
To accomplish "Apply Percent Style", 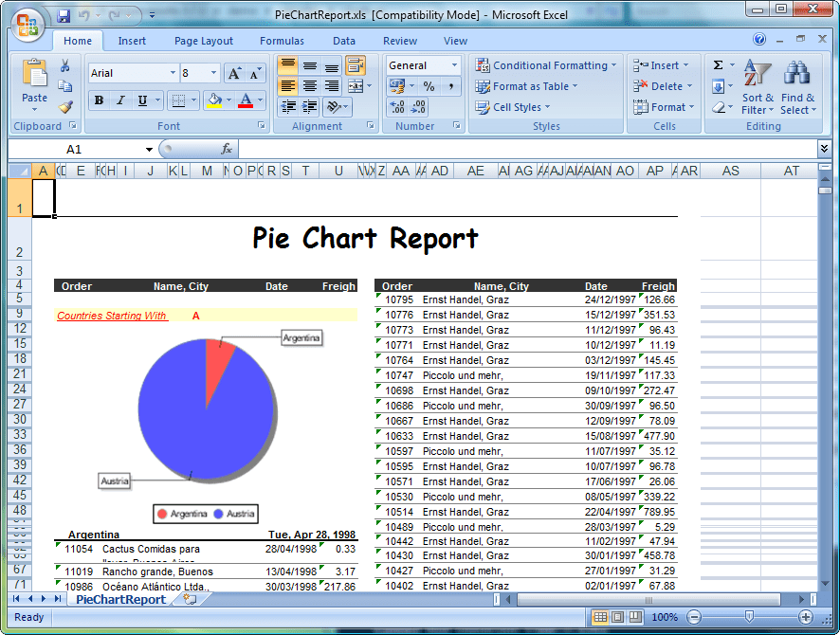I will (429, 85).
